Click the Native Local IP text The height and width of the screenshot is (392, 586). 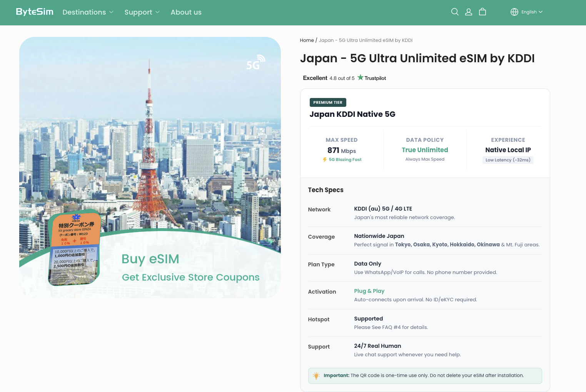[x=508, y=150]
